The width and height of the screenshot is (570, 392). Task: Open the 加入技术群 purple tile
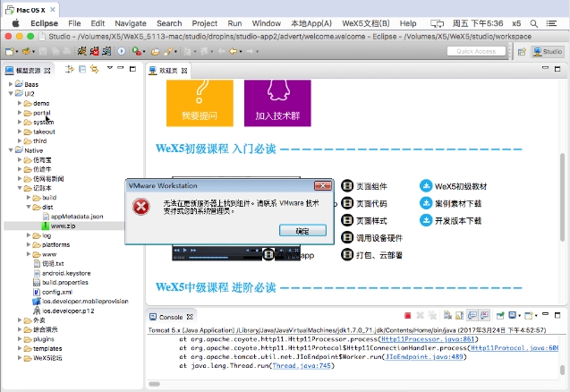tap(277, 103)
